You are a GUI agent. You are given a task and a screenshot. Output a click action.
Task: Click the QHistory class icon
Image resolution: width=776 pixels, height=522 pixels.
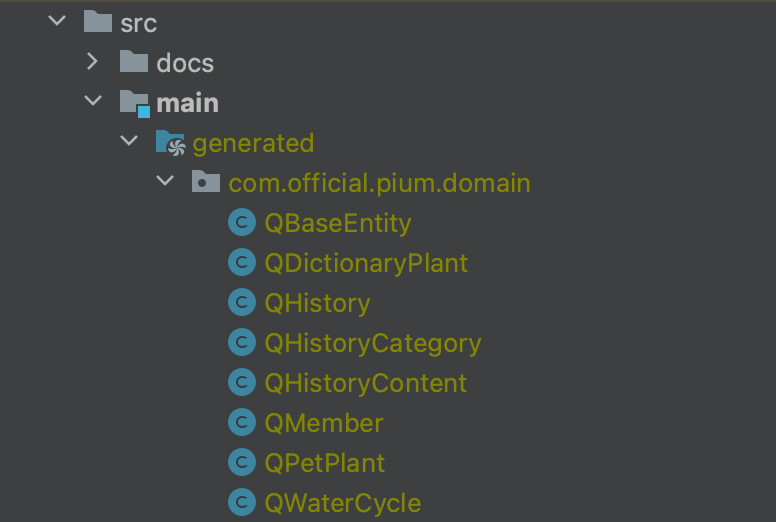pos(241,303)
